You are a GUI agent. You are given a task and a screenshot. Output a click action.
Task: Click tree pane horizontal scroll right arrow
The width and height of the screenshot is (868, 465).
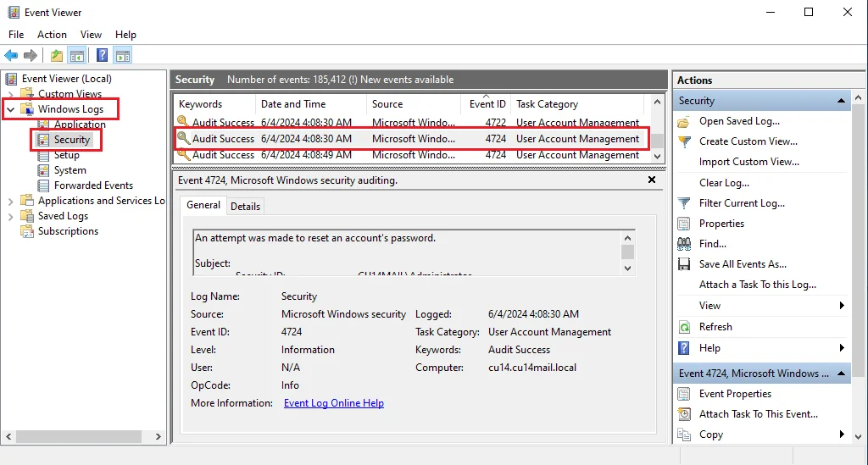pyautogui.click(x=159, y=437)
